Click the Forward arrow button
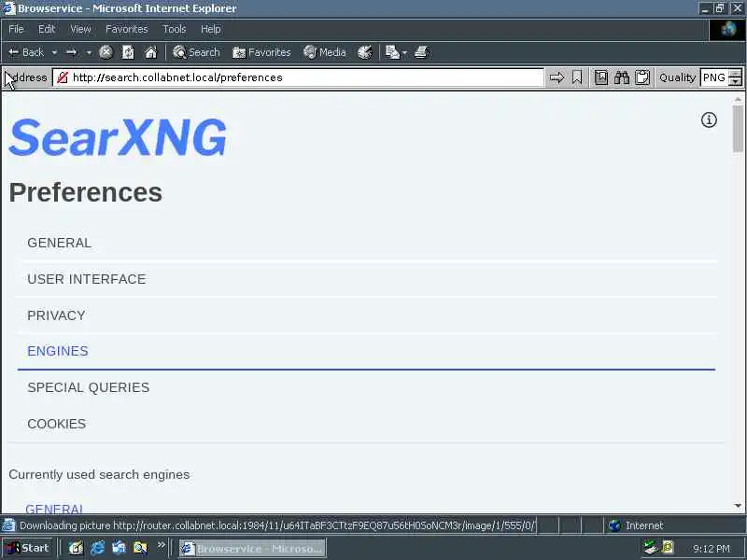This screenshot has height=560, width=747. pos(72,52)
